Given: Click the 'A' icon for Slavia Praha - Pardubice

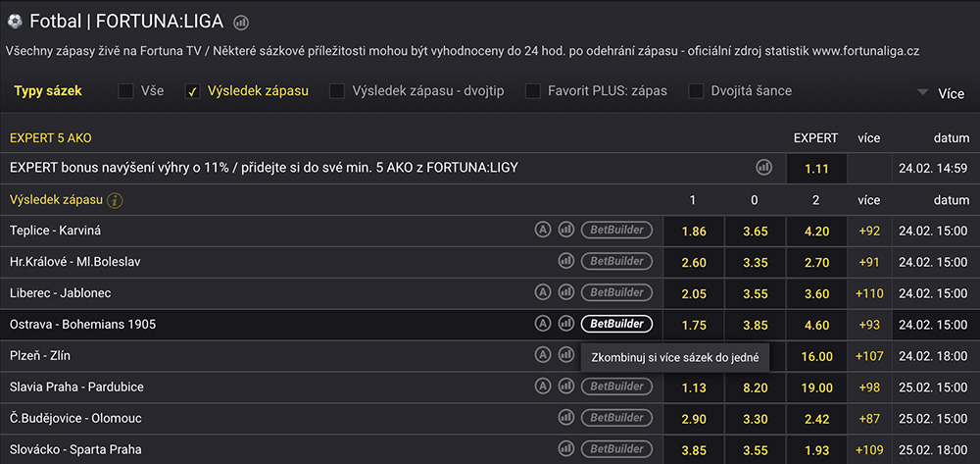Looking at the screenshot, I should [543, 387].
